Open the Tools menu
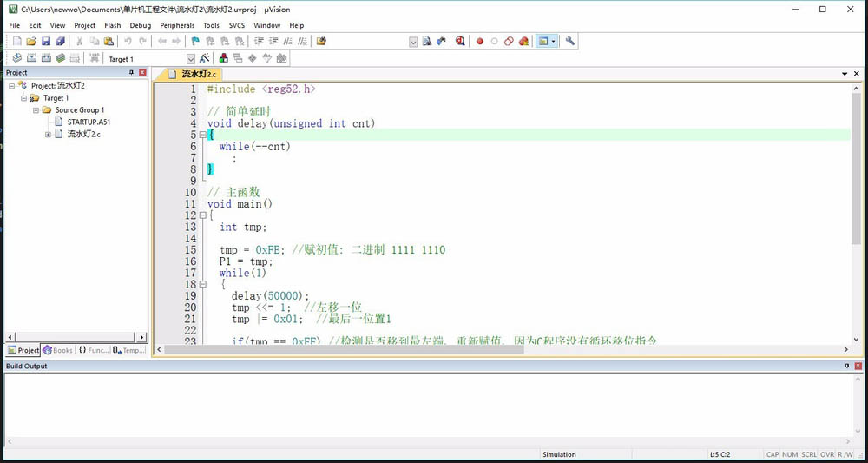The height and width of the screenshot is (463, 868). (x=211, y=25)
